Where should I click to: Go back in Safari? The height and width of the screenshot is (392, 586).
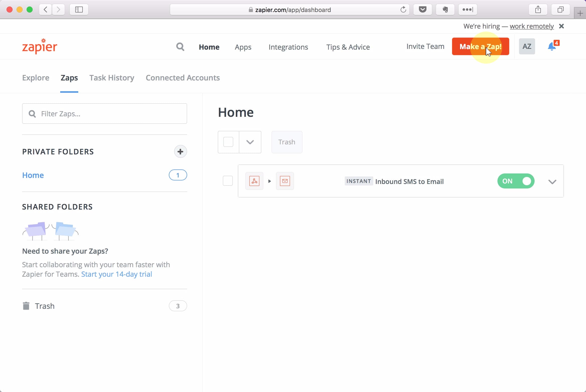pos(45,10)
